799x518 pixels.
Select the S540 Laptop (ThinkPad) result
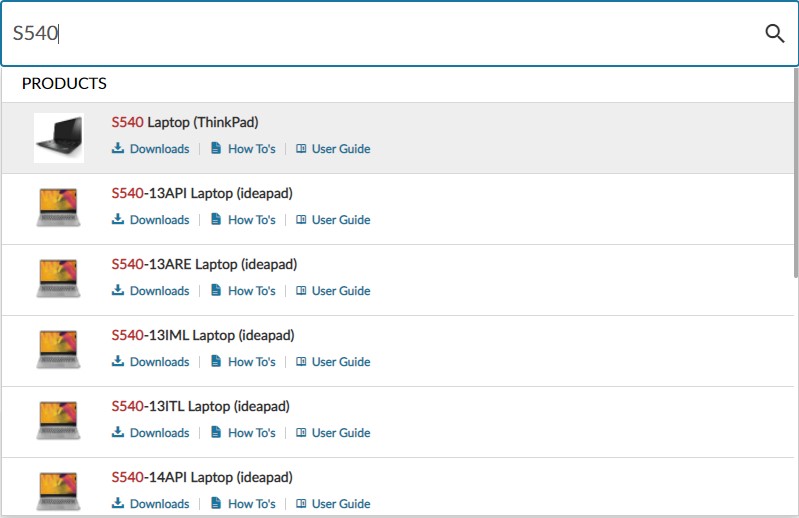coord(185,123)
